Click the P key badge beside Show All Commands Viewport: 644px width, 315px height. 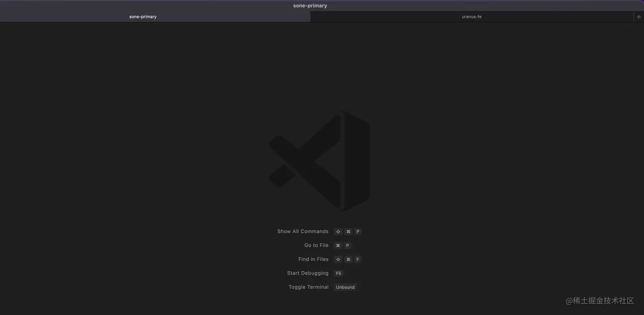(x=358, y=232)
